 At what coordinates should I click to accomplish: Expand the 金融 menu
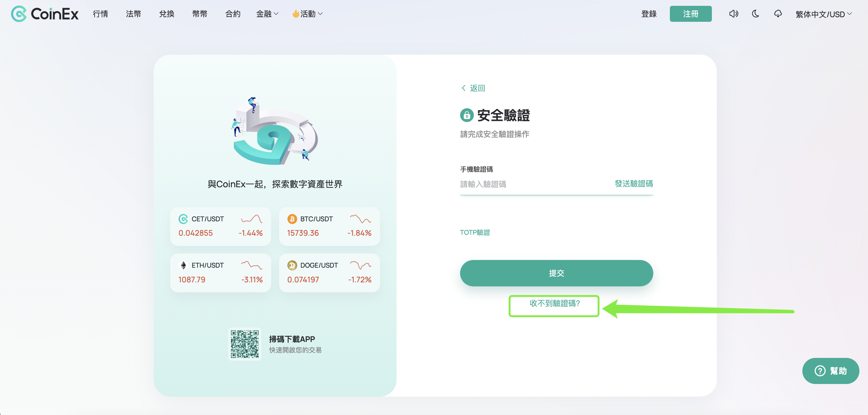click(x=267, y=14)
